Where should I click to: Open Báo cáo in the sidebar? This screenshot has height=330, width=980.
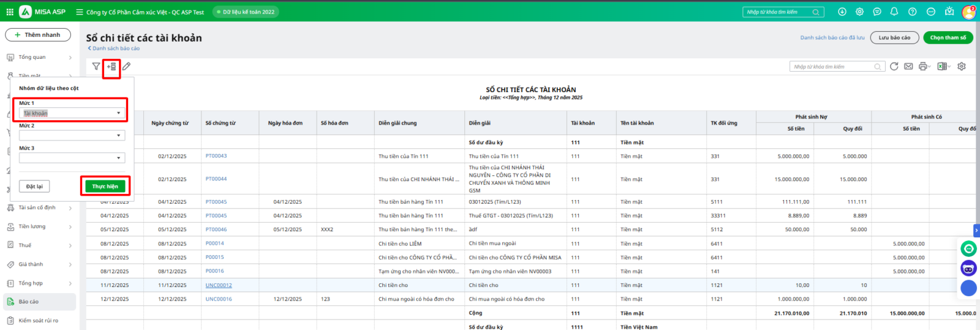29,302
